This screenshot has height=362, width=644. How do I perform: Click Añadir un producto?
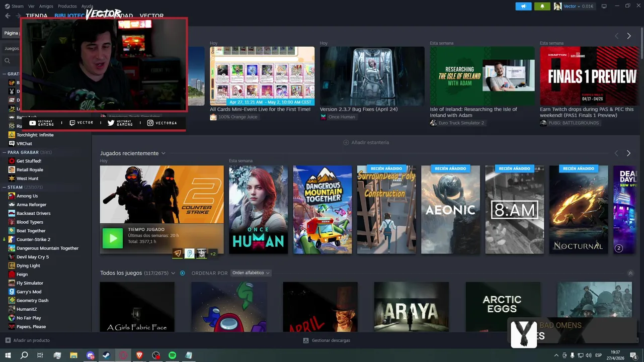click(27, 340)
